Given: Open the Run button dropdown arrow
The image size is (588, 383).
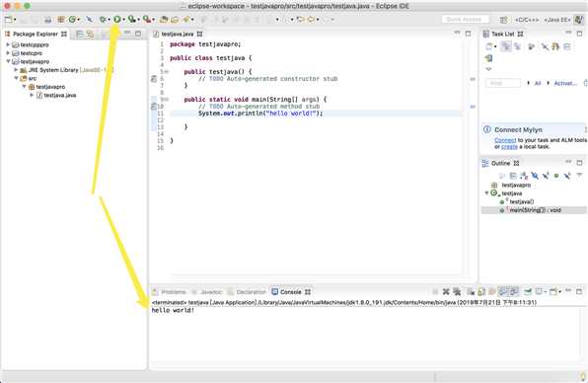Looking at the screenshot, I should [123, 20].
